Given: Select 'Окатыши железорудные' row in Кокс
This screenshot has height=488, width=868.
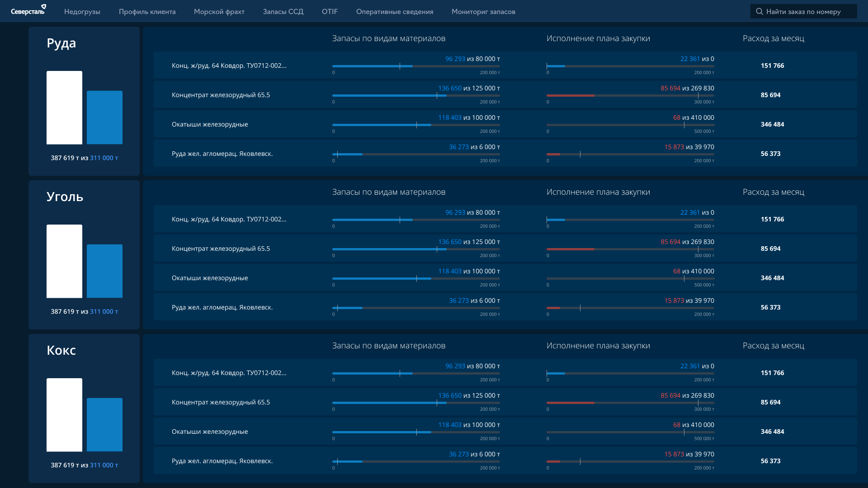Looking at the screenshot, I should click(505, 432).
